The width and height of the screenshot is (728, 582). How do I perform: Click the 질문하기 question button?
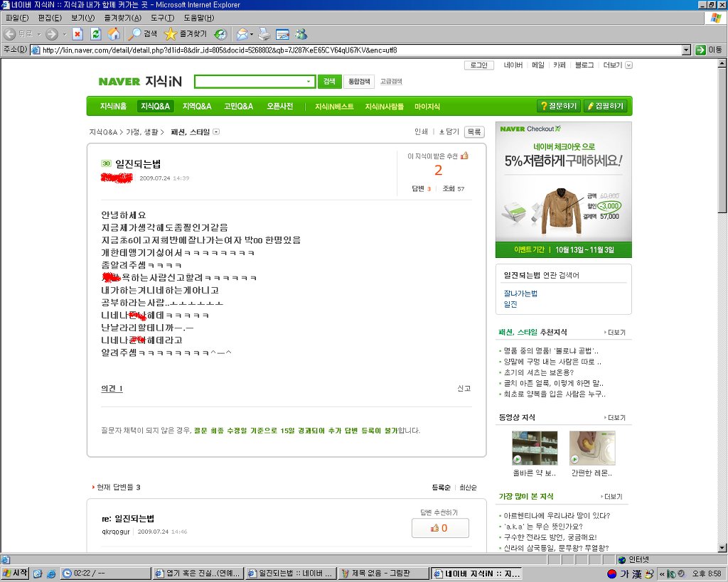click(559, 107)
